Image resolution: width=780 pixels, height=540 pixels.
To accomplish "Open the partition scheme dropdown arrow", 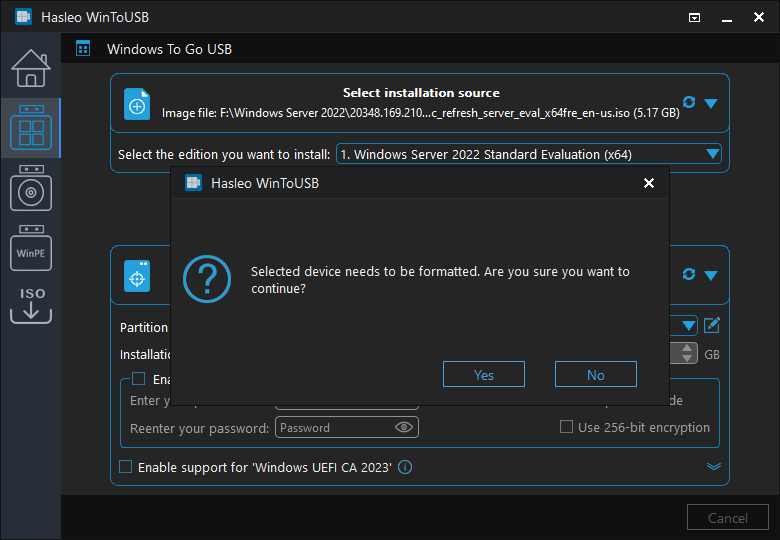I will [688, 326].
